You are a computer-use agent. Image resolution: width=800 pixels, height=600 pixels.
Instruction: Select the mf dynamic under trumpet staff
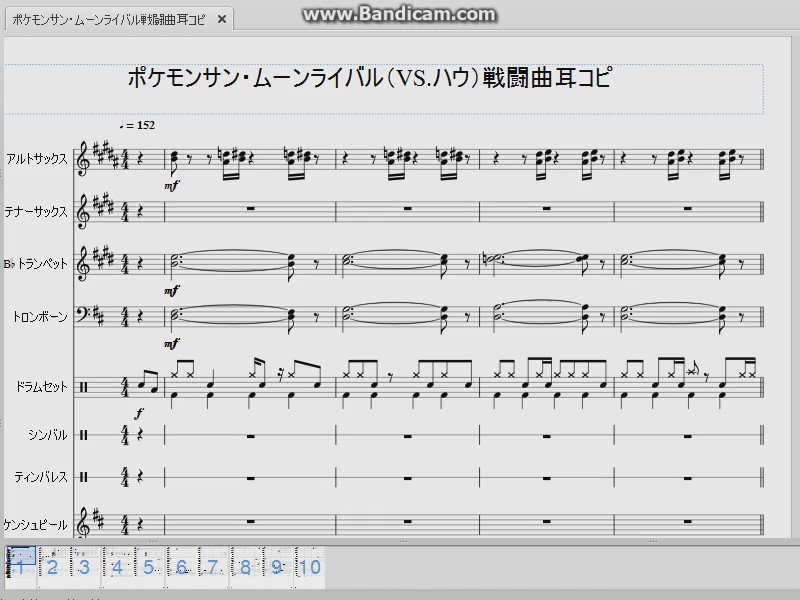click(x=171, y=291)
